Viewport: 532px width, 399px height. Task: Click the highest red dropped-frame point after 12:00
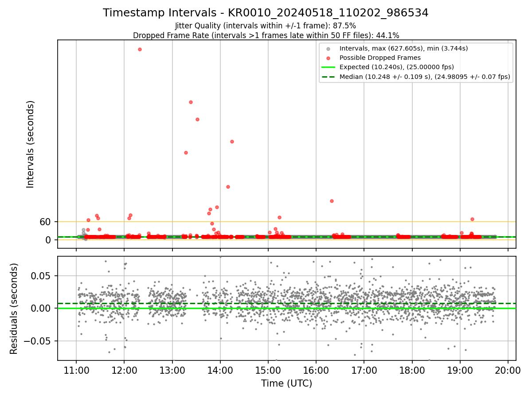(140, 49)
